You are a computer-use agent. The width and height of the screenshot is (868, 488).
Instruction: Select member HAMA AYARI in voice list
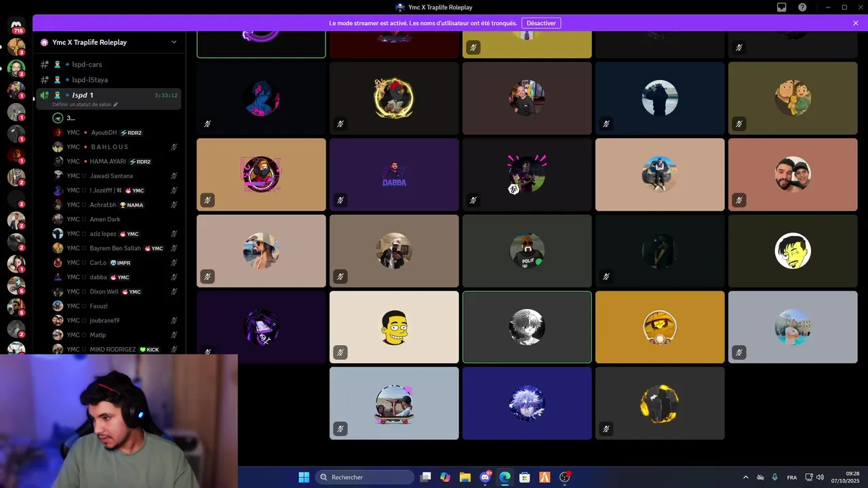click(108, 161)
